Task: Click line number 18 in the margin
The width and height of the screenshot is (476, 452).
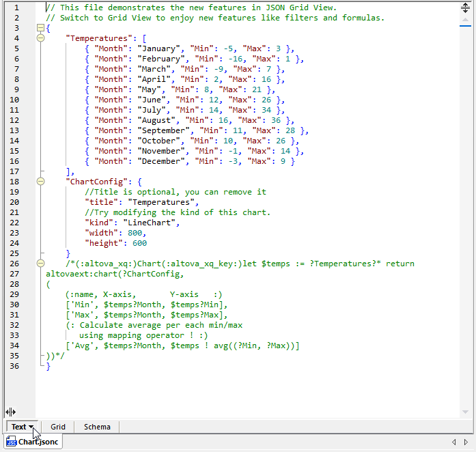Action: [x=15, y=182]
